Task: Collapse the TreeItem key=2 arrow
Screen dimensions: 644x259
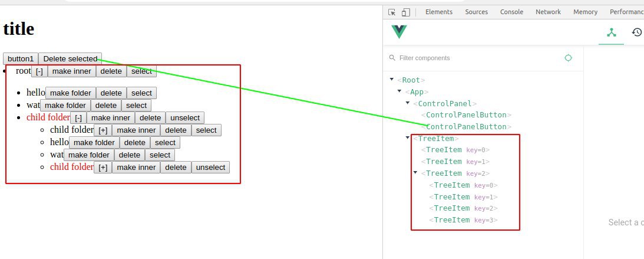Action: [415, 173]
